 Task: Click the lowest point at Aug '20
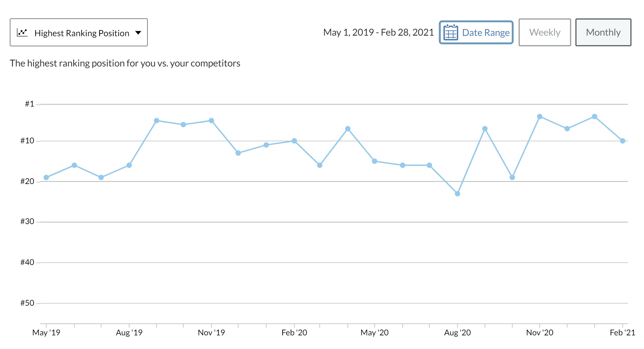tap(457, 194)
